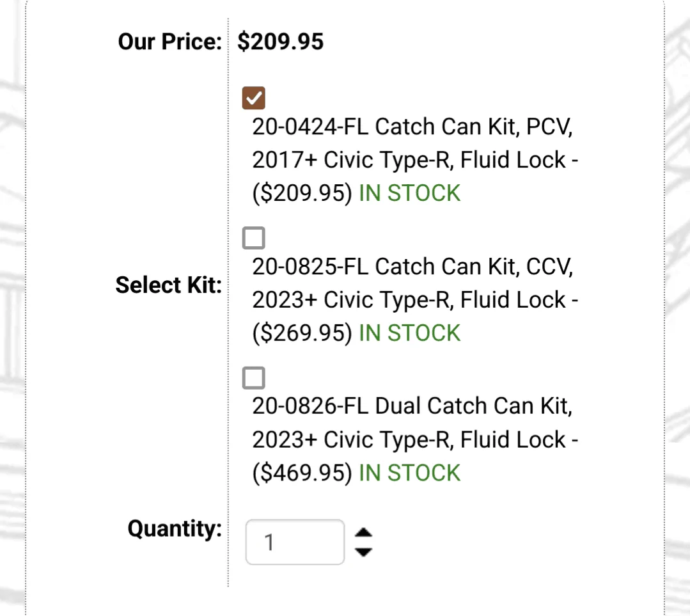Click the 20-0825-FL Catch Can Kit label
690x616 pixels.
(x=412, y=267)
